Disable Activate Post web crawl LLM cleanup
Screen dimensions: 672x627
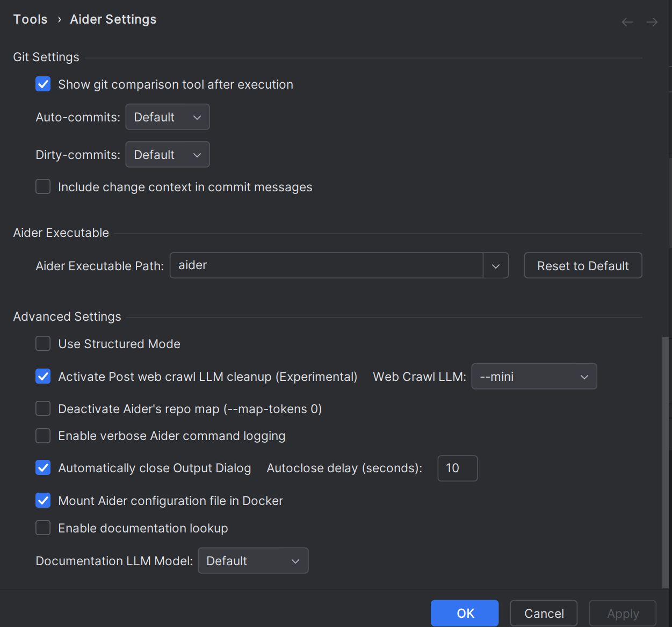coord(43,376)
